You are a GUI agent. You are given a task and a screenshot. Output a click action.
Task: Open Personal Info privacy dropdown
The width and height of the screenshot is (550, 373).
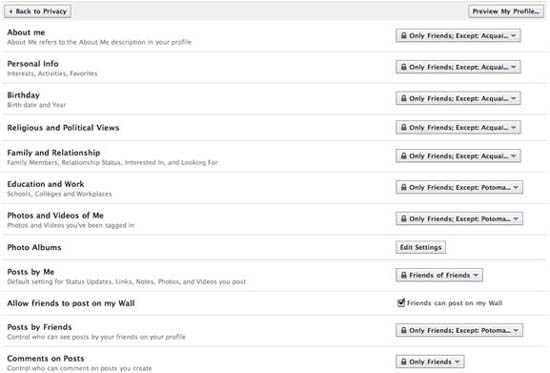[x=458, y=67]
